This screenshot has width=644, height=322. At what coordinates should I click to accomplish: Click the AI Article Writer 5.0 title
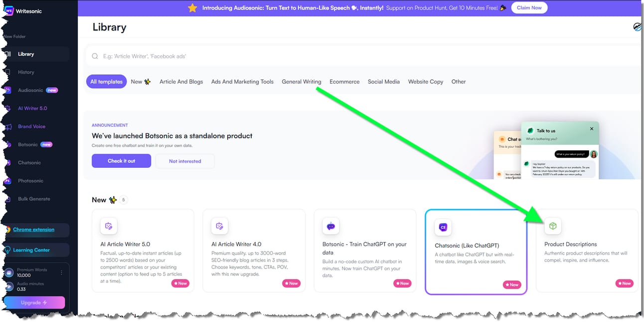[x=125, y=244]
